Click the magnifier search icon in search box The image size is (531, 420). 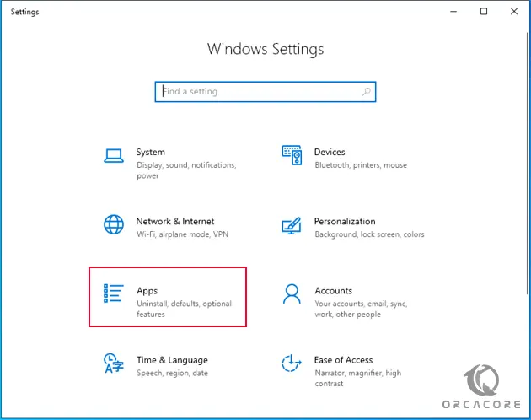point(367,92)
